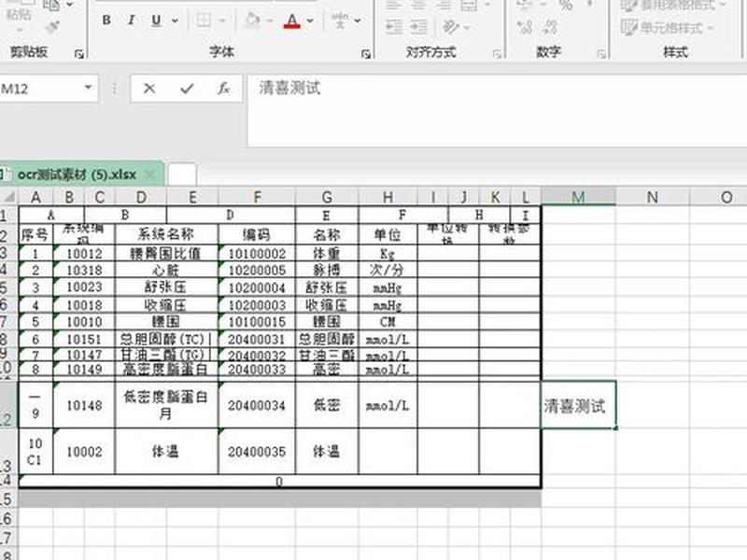Expand the Copy dropdown arrow

[70, 5]
